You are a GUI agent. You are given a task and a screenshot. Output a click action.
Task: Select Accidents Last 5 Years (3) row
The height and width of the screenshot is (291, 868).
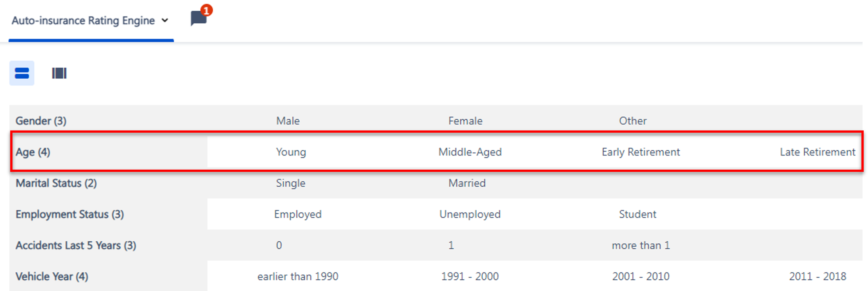[436, 245]
